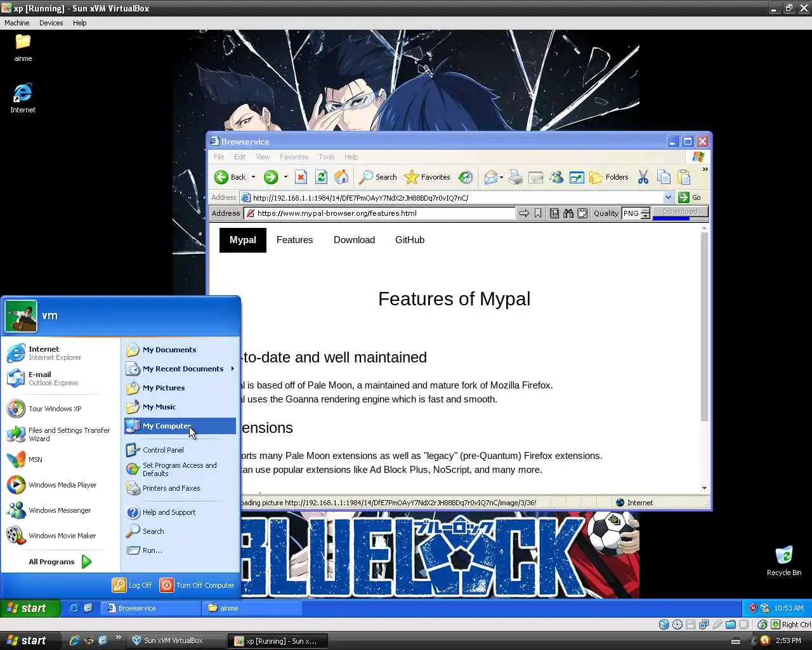Click the Download button in Browservice bar

[680, 212]
